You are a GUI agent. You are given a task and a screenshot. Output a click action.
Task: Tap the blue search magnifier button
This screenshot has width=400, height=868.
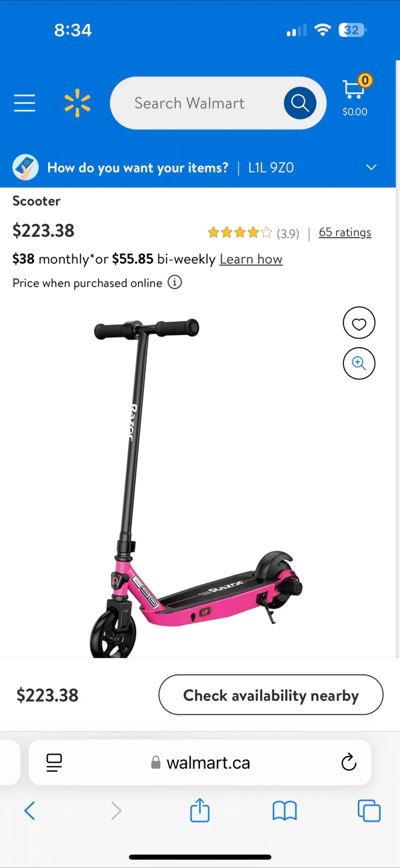pyautogui.click(x=300, y=103)
